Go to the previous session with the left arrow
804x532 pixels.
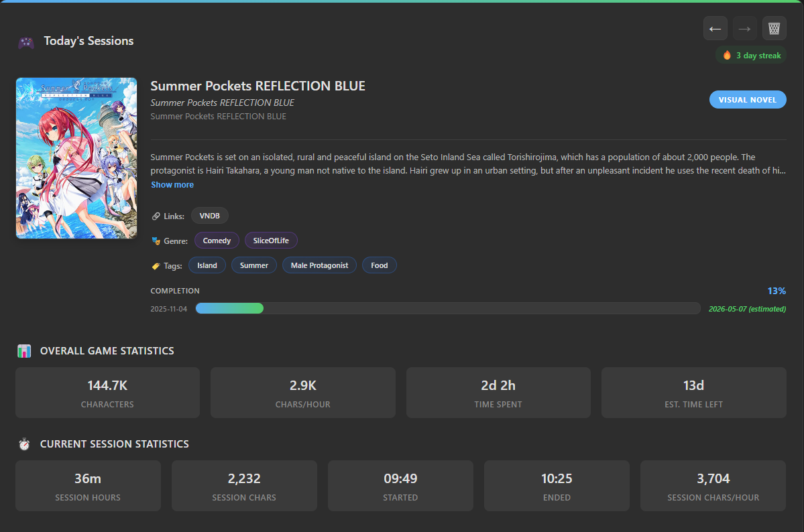pyautogui.click(x=715, y=29)
